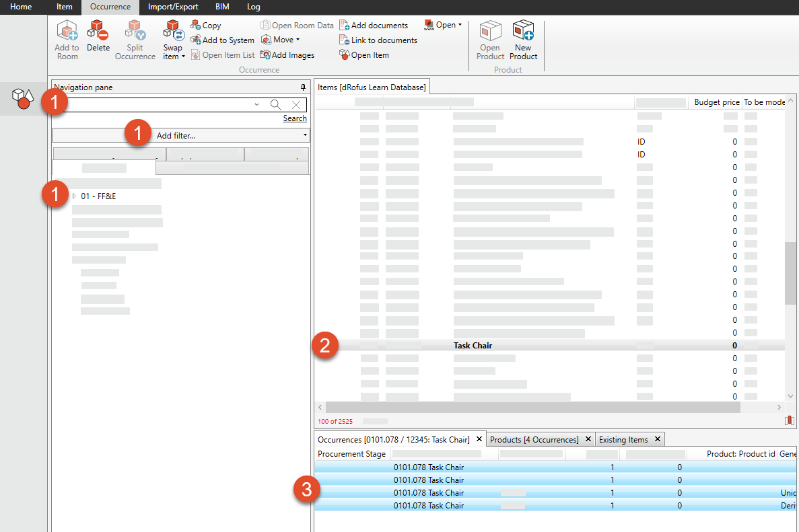Image resolution: width=799 pixels, height=532 pixels.
Task: Click the horizontal scrollbar in Items list
Action: (x=532, y=408)
